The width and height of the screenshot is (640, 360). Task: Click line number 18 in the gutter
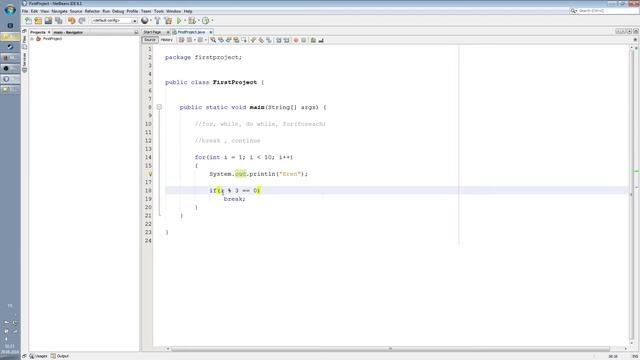point(148,191)
